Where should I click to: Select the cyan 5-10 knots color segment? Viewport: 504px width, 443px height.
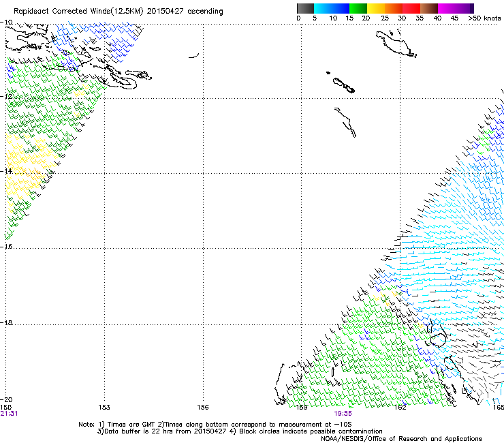pyautogui.click(x=323, y=8)
